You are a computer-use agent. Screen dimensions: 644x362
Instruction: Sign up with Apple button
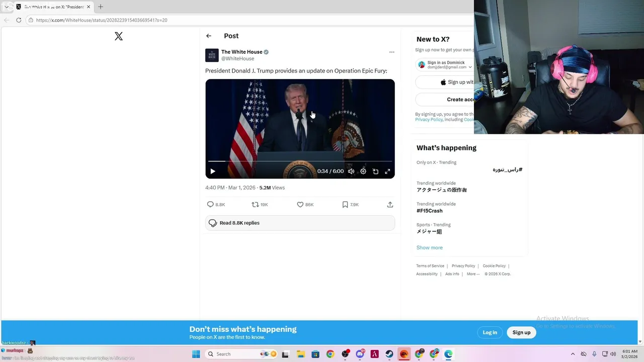[x=445, y=82]
